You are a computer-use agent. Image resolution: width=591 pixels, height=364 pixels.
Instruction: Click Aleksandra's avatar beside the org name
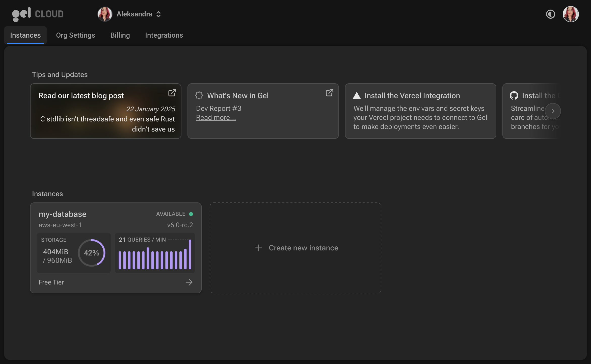click(x=105, y=14)
